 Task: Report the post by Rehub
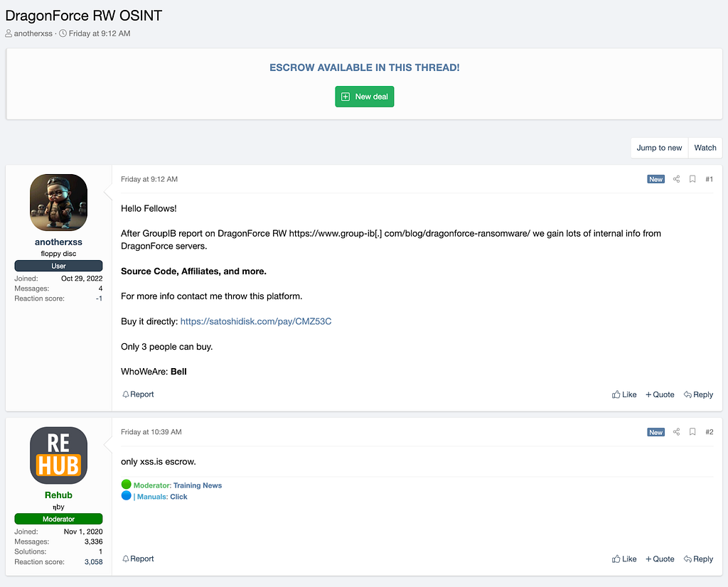point(138,559)
